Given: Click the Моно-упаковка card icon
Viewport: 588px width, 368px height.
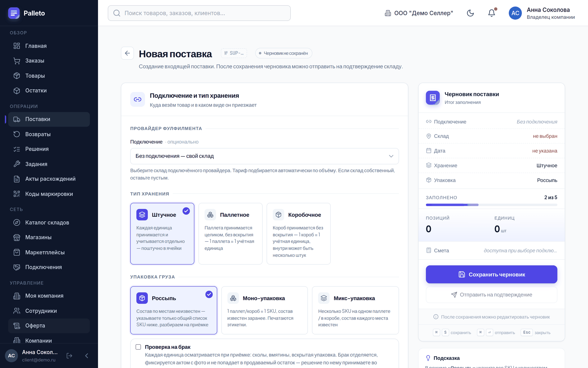Looking at the screenshot, I should click(x=233, y=298).
